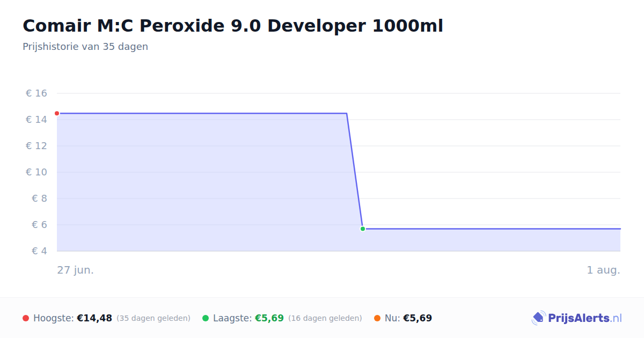This screenshot has width=644, height=338.
Task: Click the '27 jun.' start date label
Action: pyautogui.click(x=76, y=270)
